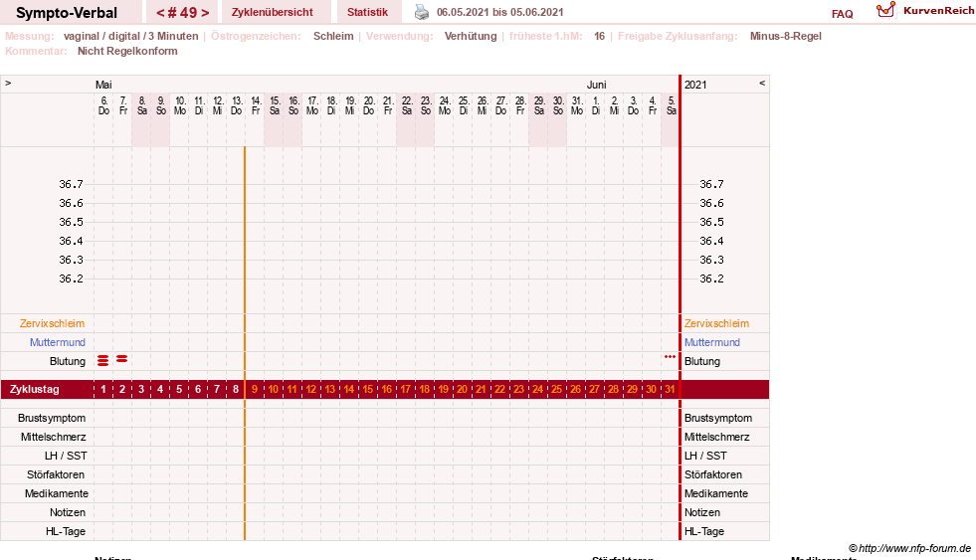Click the Schleim estrogen sign value
Image resolution: width=976 pixels, height=560 pixels.
(333, 36)
